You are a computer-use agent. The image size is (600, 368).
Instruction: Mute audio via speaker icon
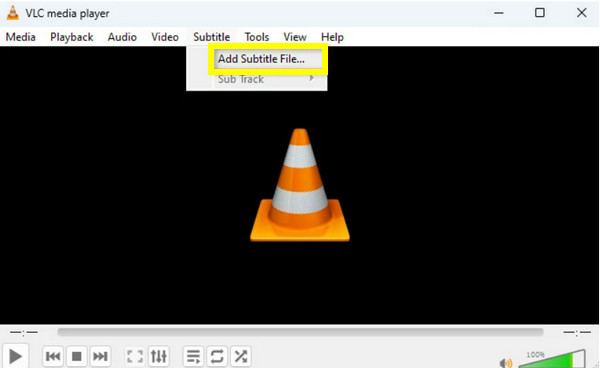pyautogui.click(x=506, y=362)
